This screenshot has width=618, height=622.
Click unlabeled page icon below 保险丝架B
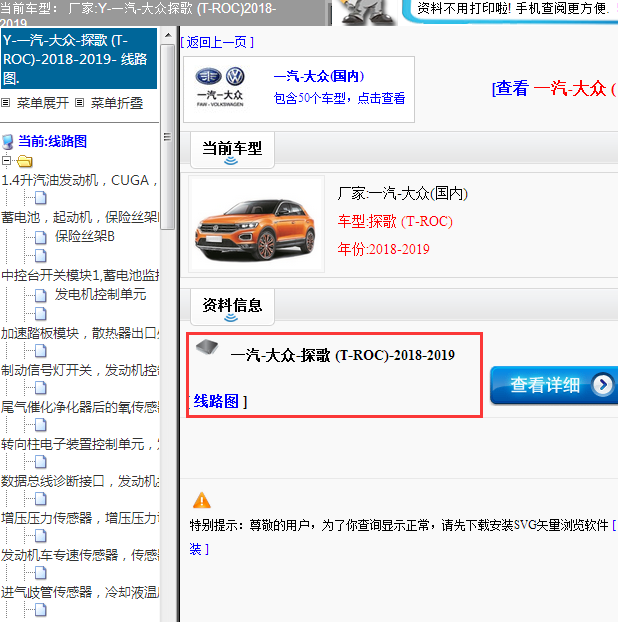click(x=40, y=256)
